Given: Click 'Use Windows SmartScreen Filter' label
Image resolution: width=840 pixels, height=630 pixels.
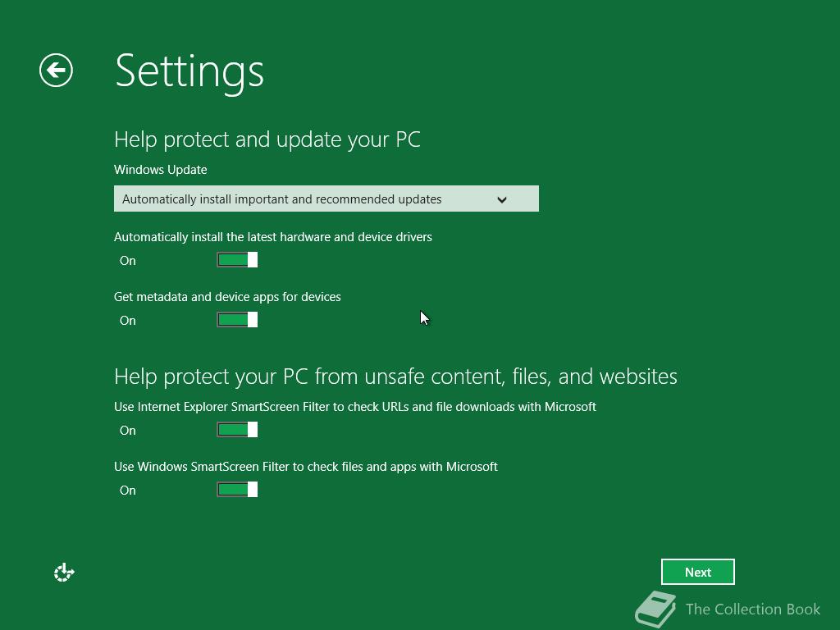Looking at the screenshot, I should pos(306,467).
